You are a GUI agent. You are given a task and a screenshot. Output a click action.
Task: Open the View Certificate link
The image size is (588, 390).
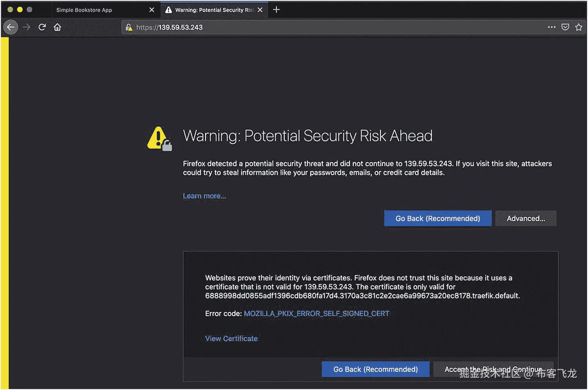click(x=231, y=338)
